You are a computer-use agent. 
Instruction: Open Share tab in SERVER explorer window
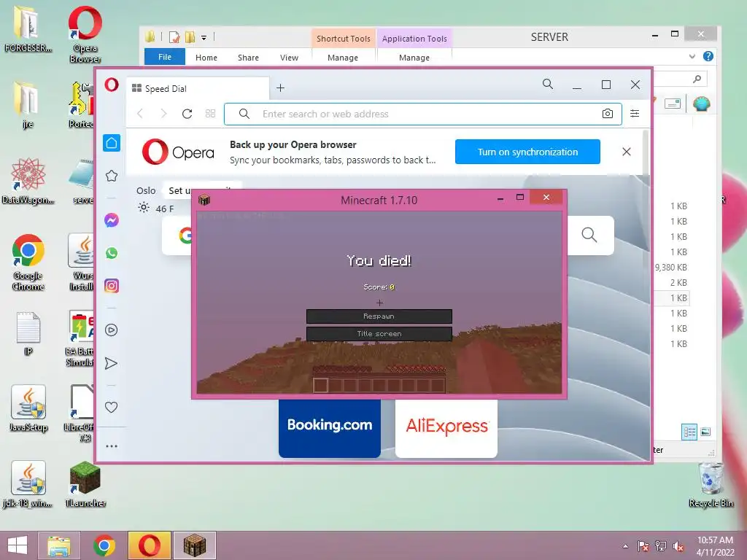pyautogui.click(x=248, y=58)
